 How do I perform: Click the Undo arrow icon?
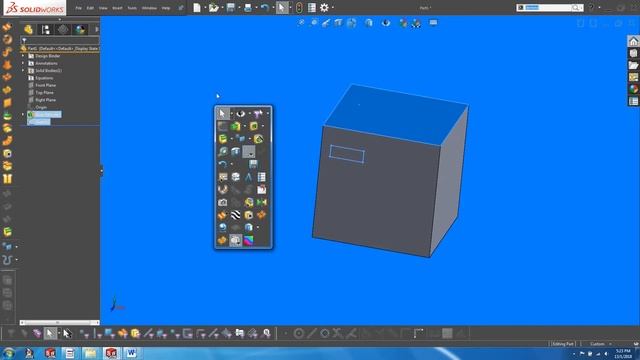[x=264, y=7]
